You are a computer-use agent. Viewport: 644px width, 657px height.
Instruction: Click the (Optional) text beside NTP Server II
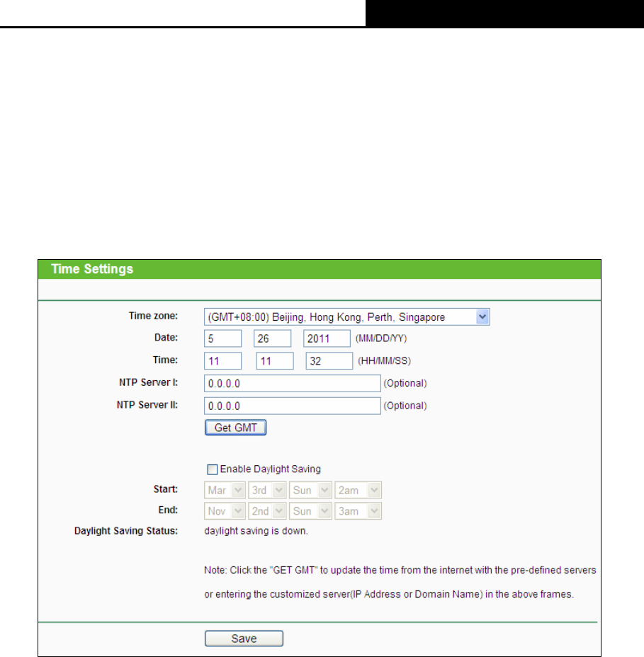point(405,406)
